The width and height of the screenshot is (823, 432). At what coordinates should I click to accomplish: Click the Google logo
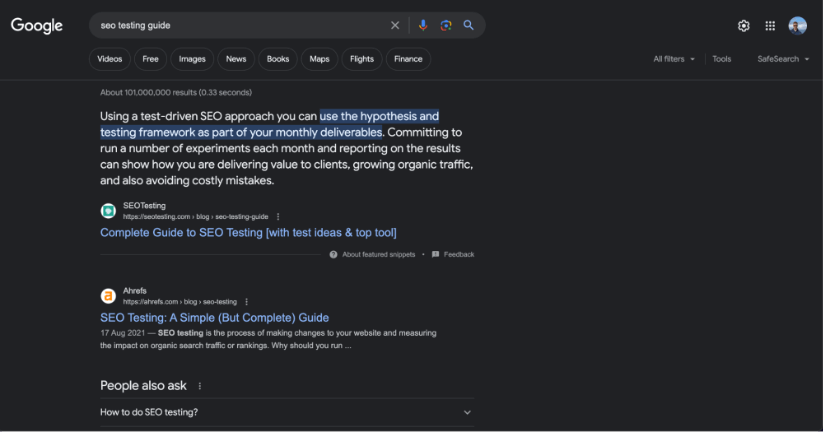click(37, 26)
